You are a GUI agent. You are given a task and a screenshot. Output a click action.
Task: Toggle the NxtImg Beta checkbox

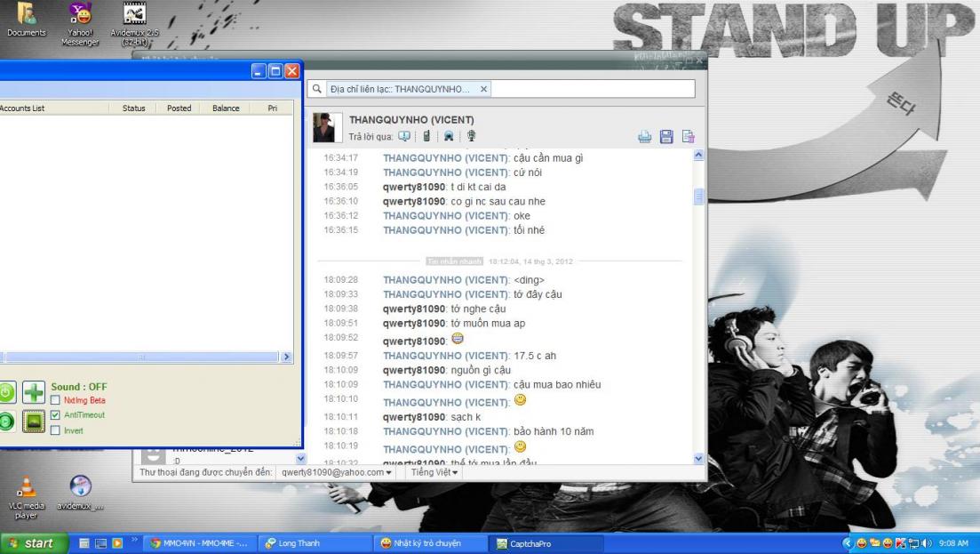point(56,400)
